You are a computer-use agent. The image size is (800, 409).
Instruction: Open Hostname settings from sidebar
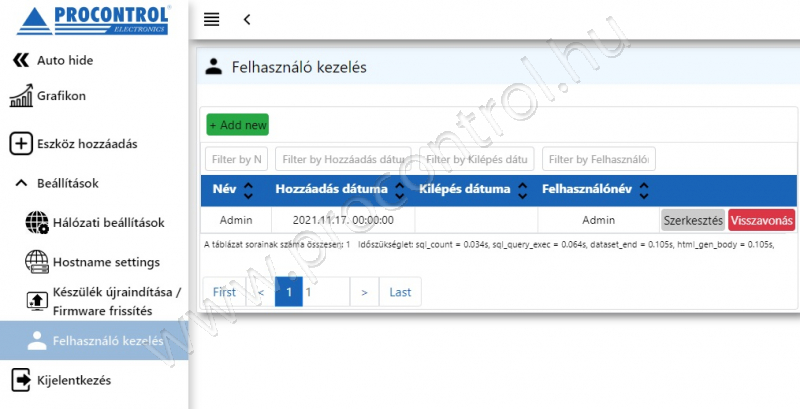click(x=92, y=262)
